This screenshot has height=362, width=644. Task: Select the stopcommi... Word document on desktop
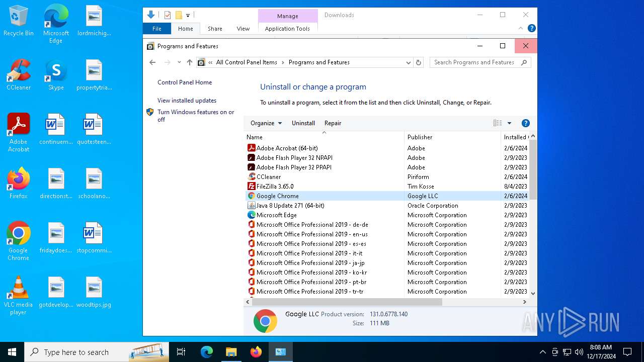coord(94,238)
